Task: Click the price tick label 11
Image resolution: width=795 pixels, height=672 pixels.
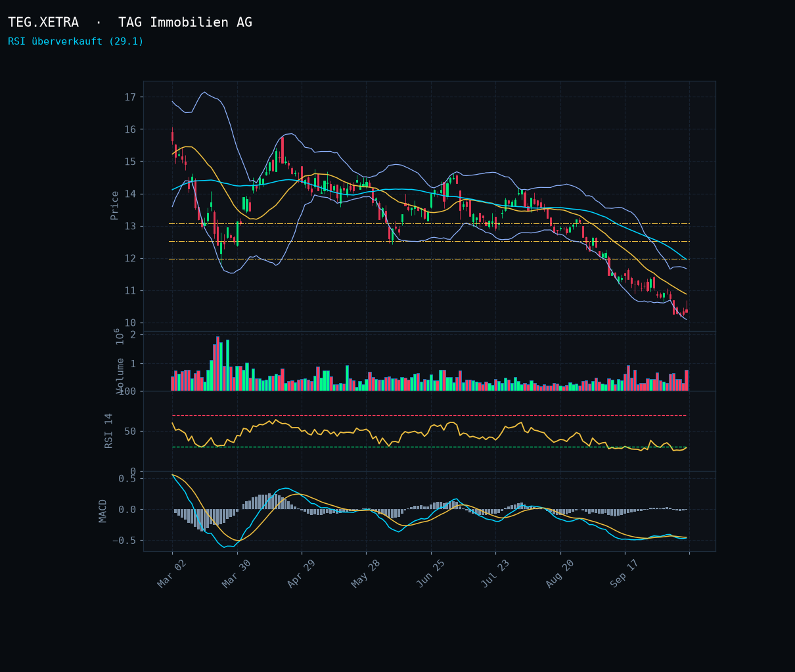Action: click(x=129, y=290)
